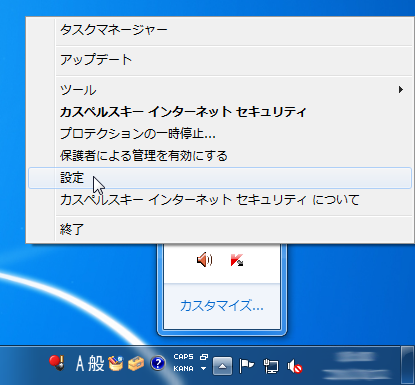Collapse hidden icons tray arrow button
Image resolution: width=415 pixels, height=385 pixels.
tap(222, 366)
